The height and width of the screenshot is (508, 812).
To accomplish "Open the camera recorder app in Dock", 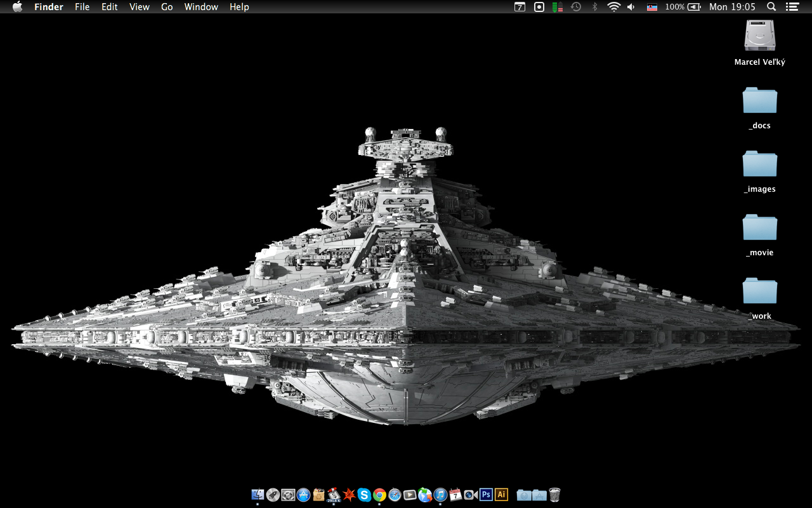I will coord(471,495).
